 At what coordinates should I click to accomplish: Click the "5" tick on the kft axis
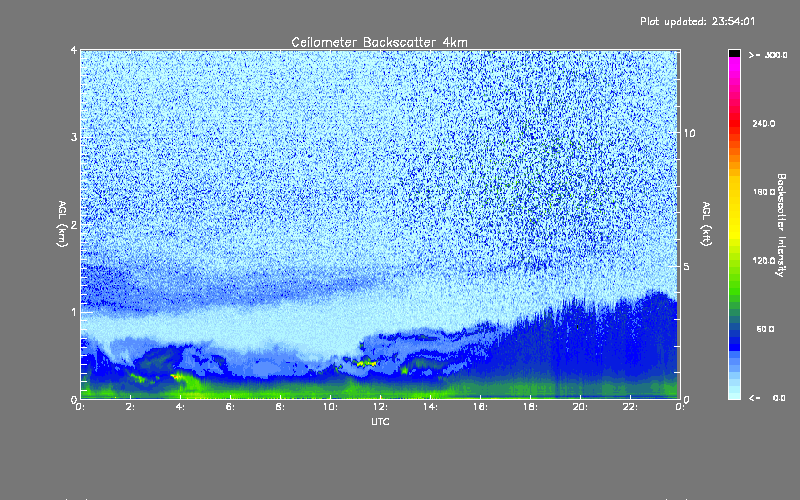coord(686,267)
